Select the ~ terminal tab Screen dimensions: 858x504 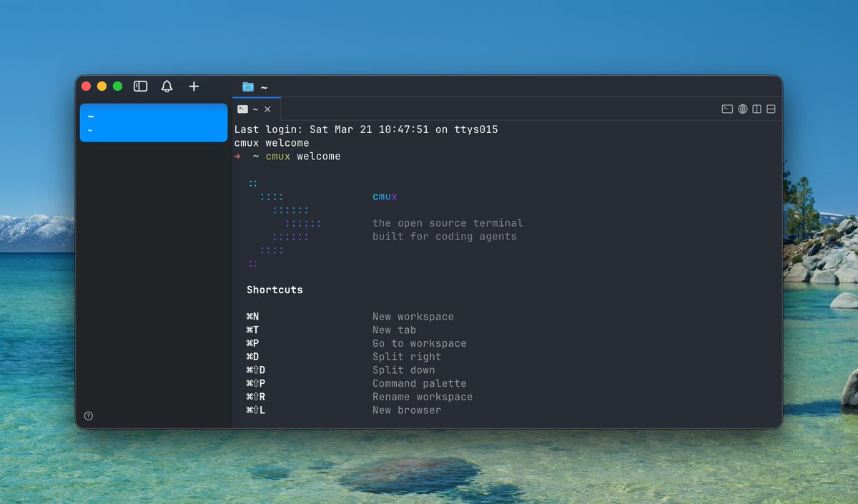tap(257, 109)
